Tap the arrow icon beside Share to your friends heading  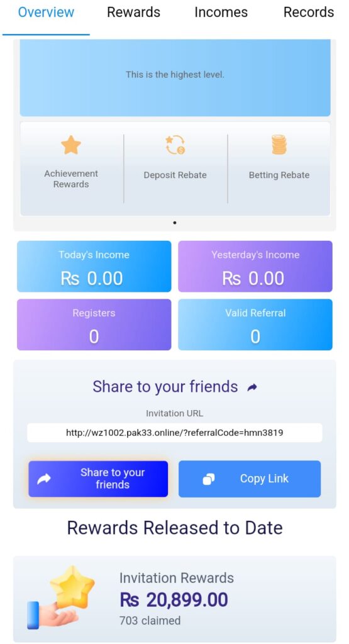pyautogui.click(x=253, y=387)
